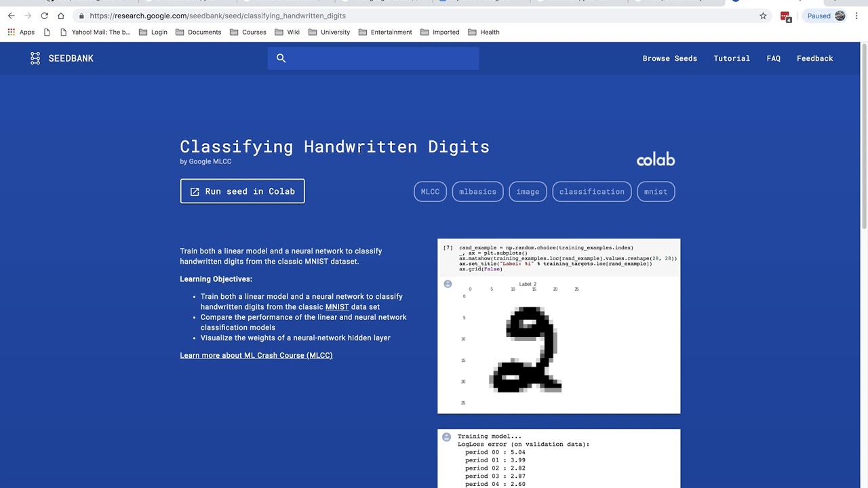Image resolution: width=868 pixels, height=488 pixels.
Task: Go back with the browser back arrow
Action: coord(11,16)
